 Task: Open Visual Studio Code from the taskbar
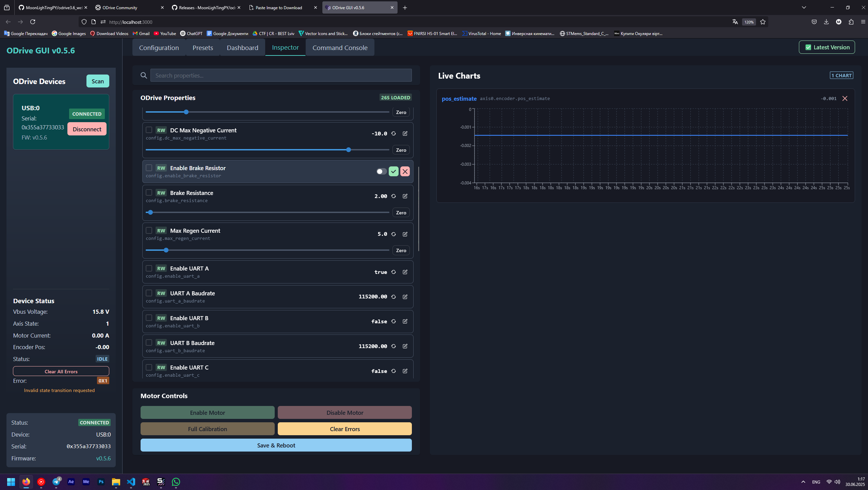pos(131,482)
